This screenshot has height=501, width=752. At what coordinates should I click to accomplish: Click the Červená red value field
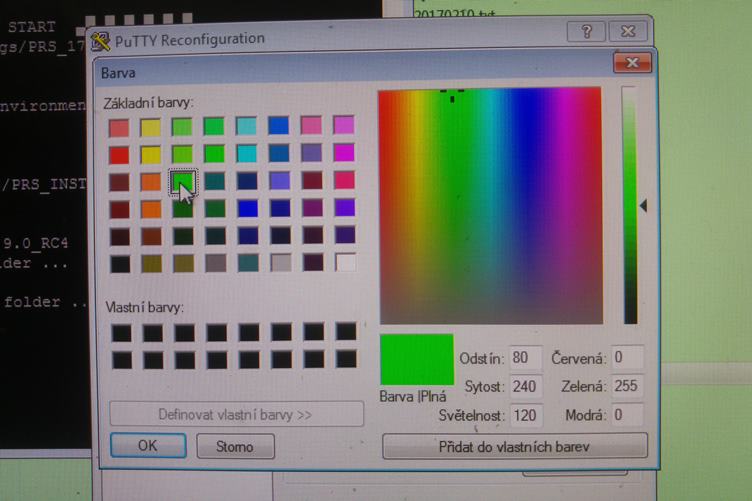pos(627,358)
